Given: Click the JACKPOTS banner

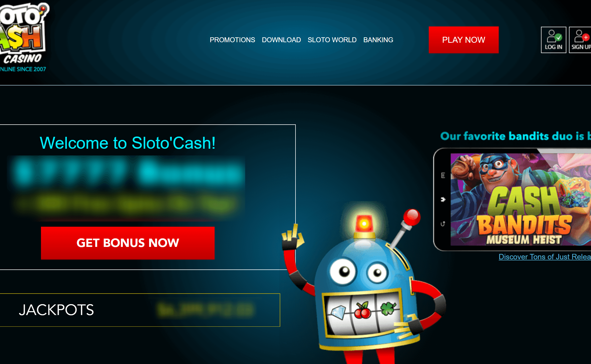Looking at the screenshot, I should pos(140,310).
